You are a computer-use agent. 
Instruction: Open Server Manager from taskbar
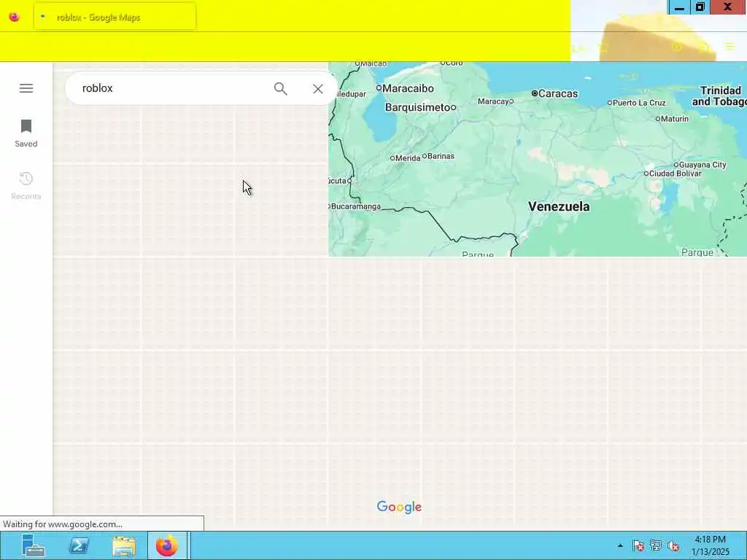pyautogui.click(x=34, y=545)
